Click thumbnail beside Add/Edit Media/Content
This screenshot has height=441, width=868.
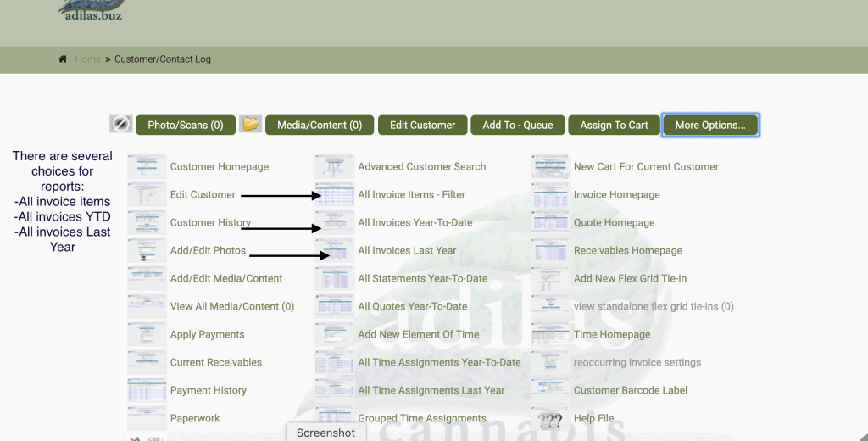(147, 278)
